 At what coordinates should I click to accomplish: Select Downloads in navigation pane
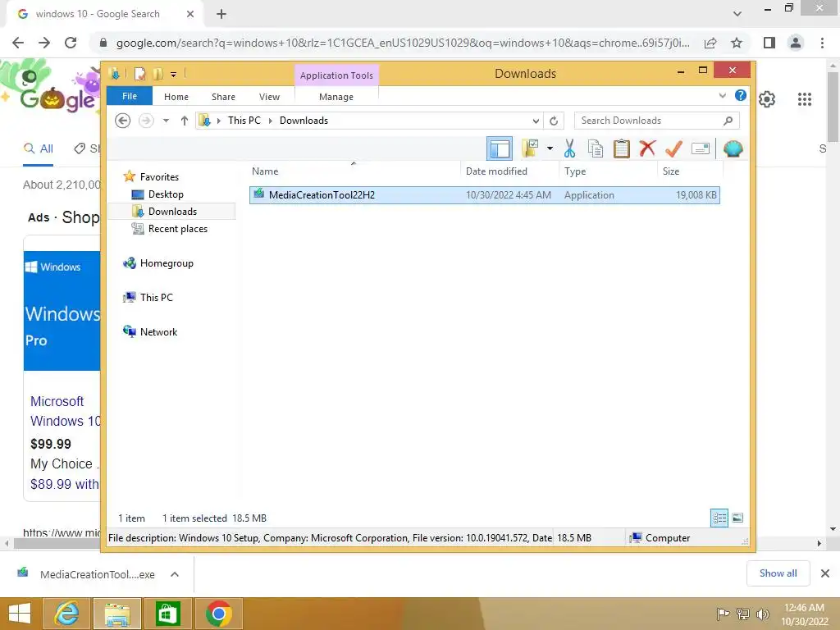pos(172,211)
